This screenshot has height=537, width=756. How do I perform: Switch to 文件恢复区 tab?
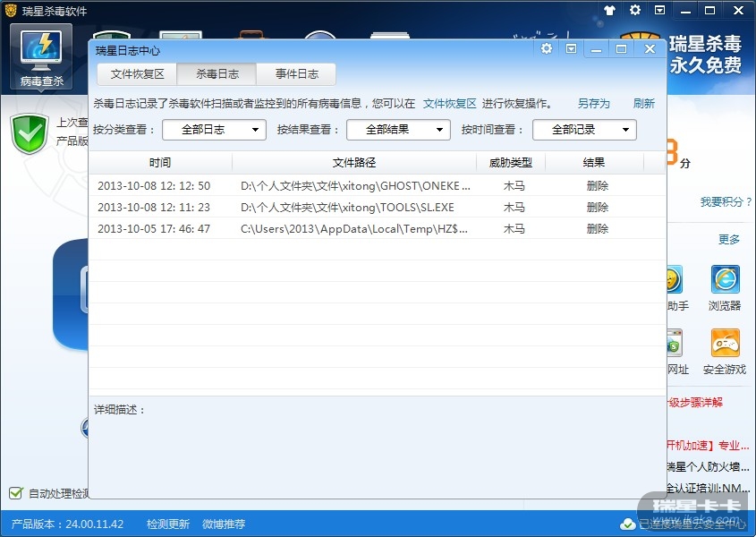pos(138,73)
